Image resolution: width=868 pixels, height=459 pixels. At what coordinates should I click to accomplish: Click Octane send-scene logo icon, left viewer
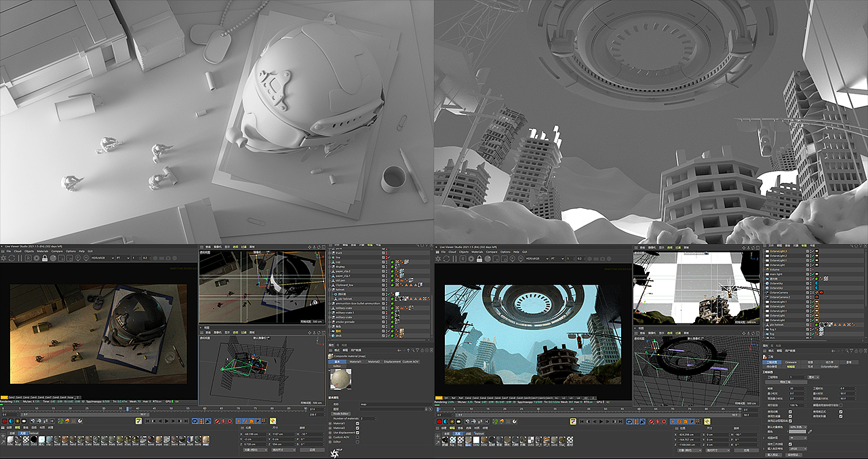point(5,258)
